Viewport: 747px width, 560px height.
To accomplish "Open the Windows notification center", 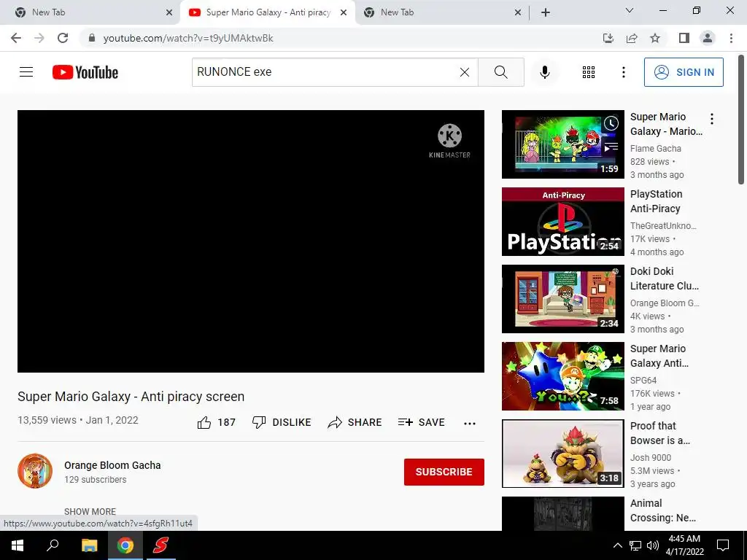I will (x=723, y=545).
